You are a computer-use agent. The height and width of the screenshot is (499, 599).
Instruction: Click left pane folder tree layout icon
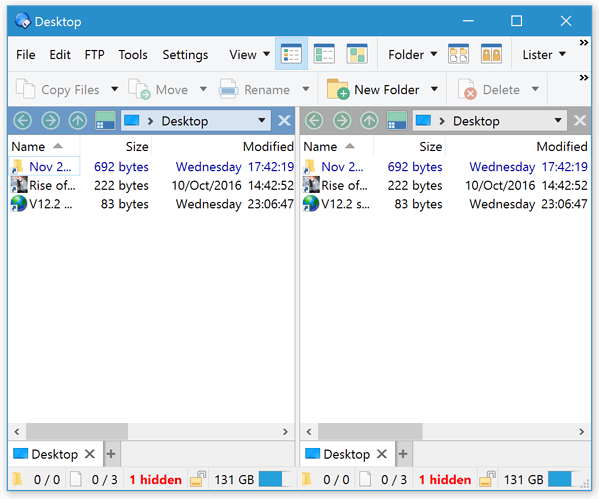pyautogui.click(x=105, y=121)
